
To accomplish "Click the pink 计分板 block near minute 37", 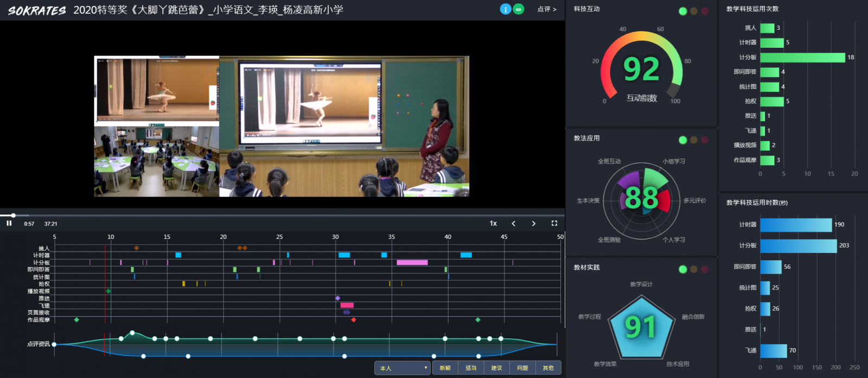I will [412, 262].
